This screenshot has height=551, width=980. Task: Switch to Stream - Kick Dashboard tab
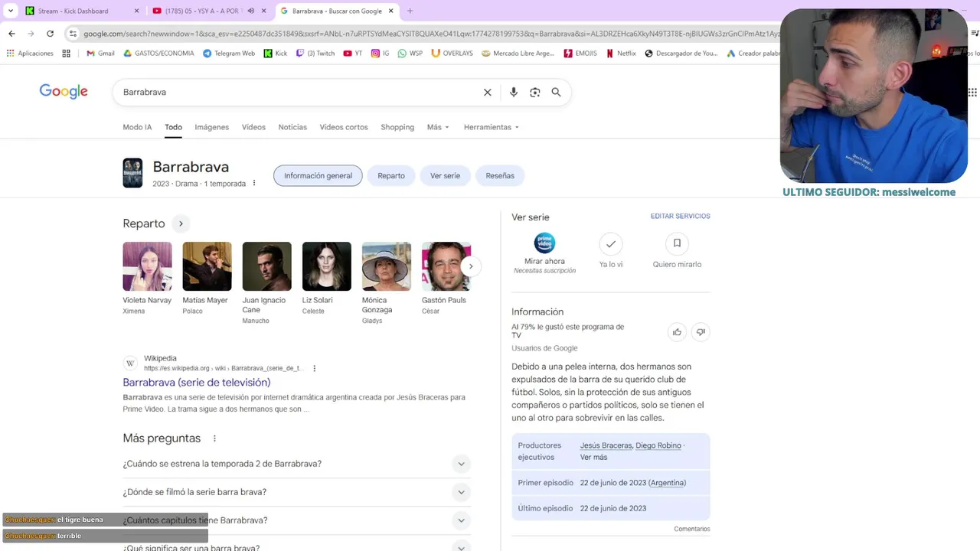point(82,11)
